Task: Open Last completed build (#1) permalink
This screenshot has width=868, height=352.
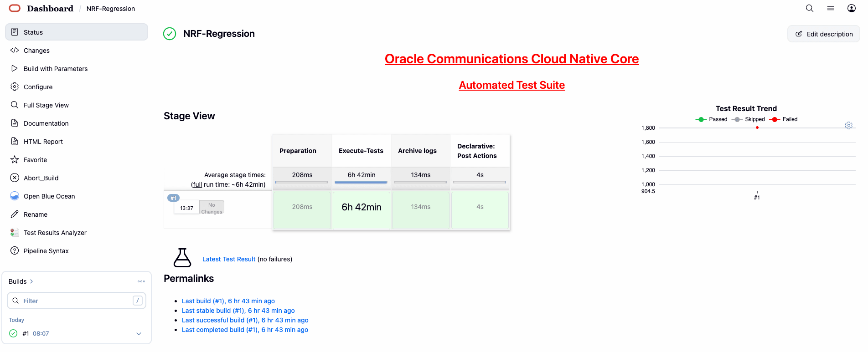Action: click(x=245, y=330)
